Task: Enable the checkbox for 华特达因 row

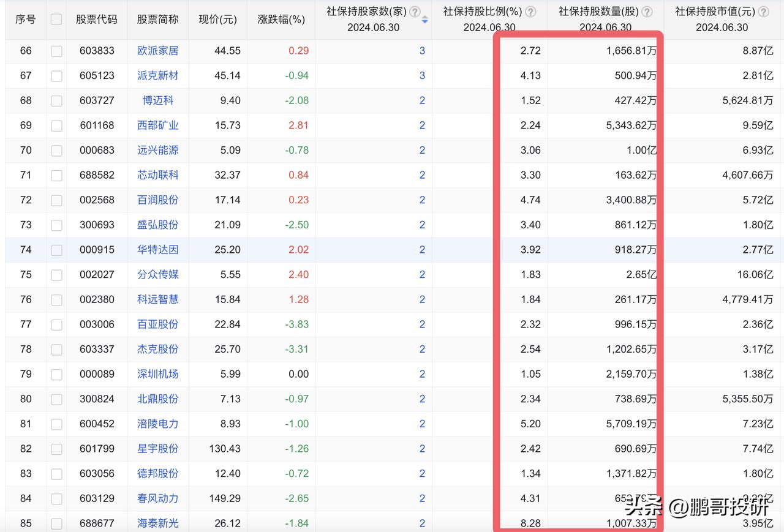Action: point(56,250)
